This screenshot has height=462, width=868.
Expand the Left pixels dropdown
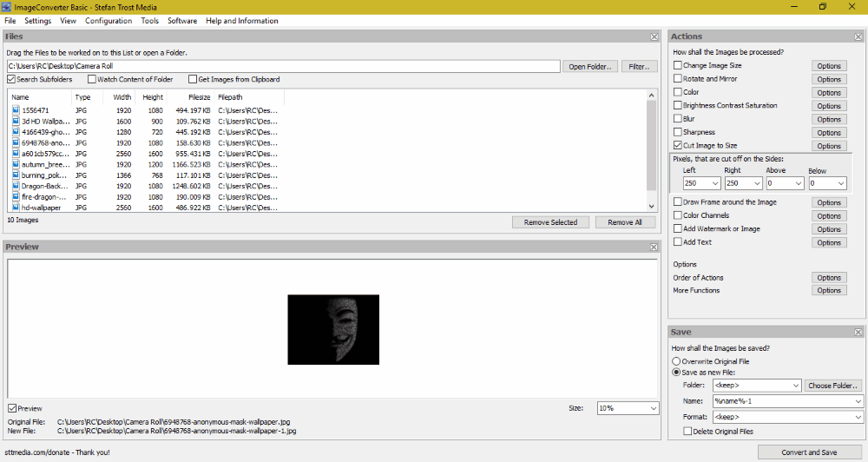pos(715,183)
